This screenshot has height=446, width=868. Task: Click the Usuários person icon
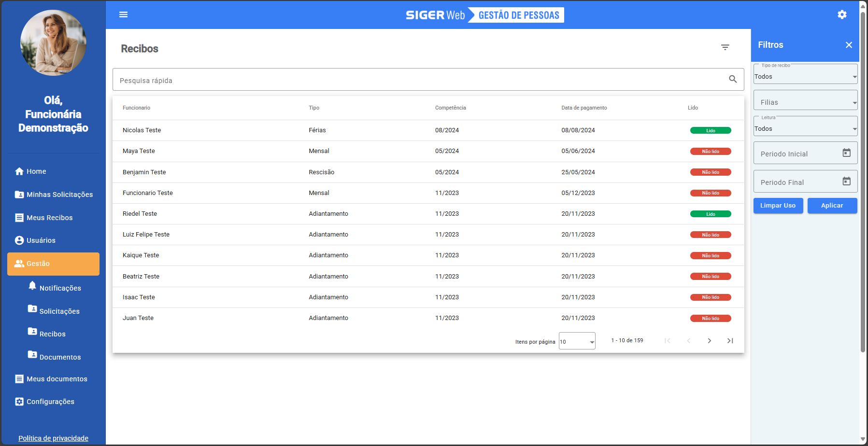point(19,240)
